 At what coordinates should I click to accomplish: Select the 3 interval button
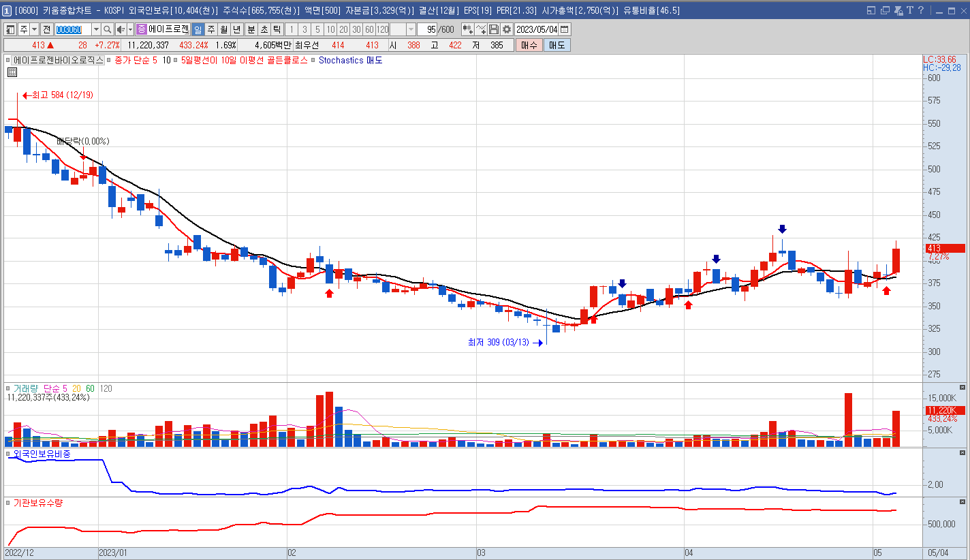[304, 29]
